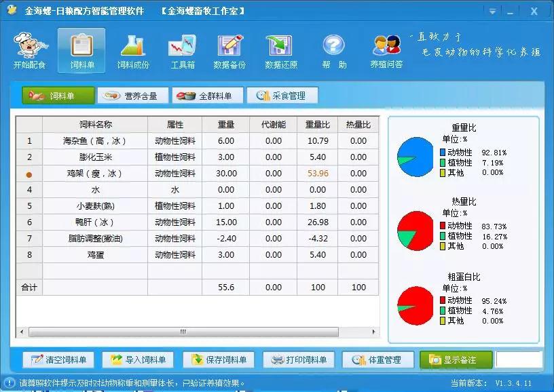
Task: Open the 饲料单 toolbar icon
Action: click(81, 50)
